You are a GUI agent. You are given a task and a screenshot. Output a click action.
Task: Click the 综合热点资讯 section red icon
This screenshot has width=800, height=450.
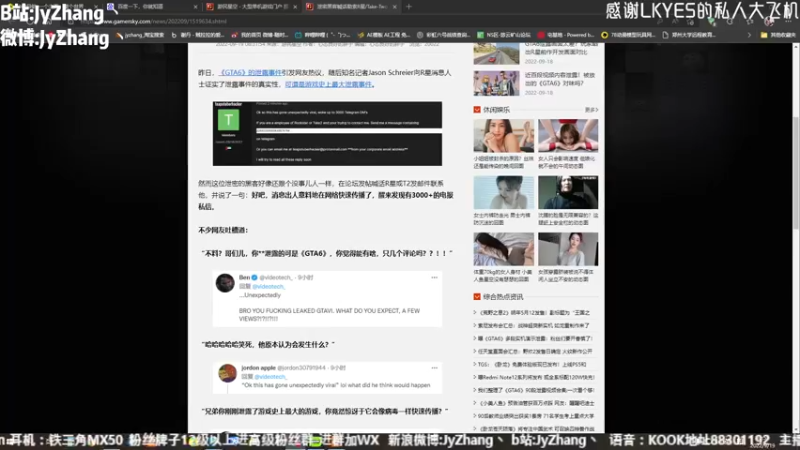(477, 296)
